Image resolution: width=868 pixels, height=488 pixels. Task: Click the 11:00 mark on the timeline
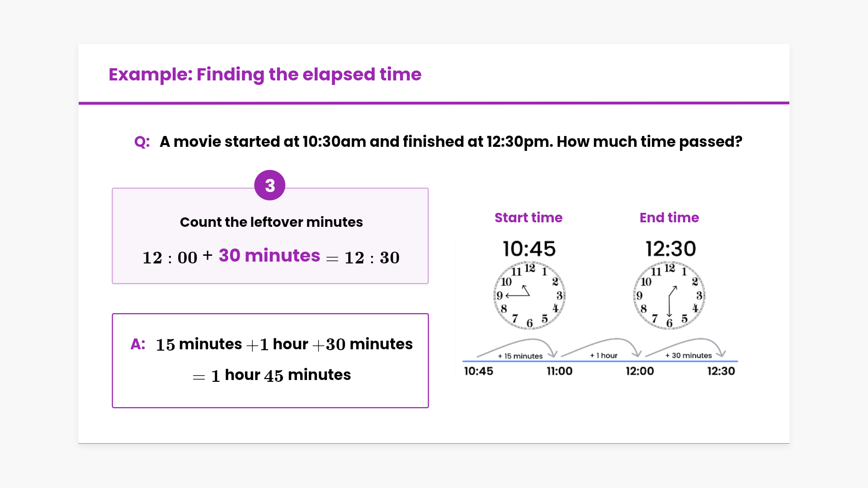pos(559,371)
